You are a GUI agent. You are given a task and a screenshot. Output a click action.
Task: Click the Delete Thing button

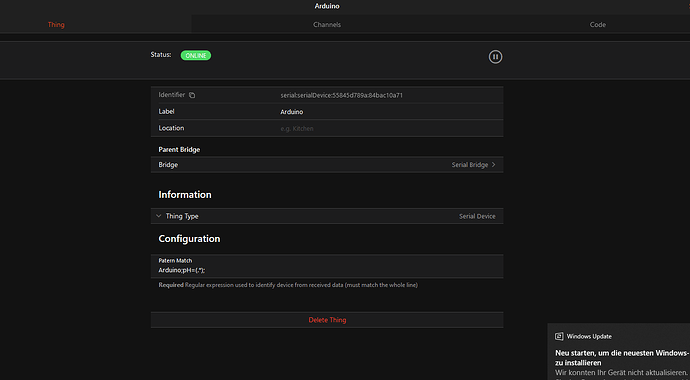[327, 320]
